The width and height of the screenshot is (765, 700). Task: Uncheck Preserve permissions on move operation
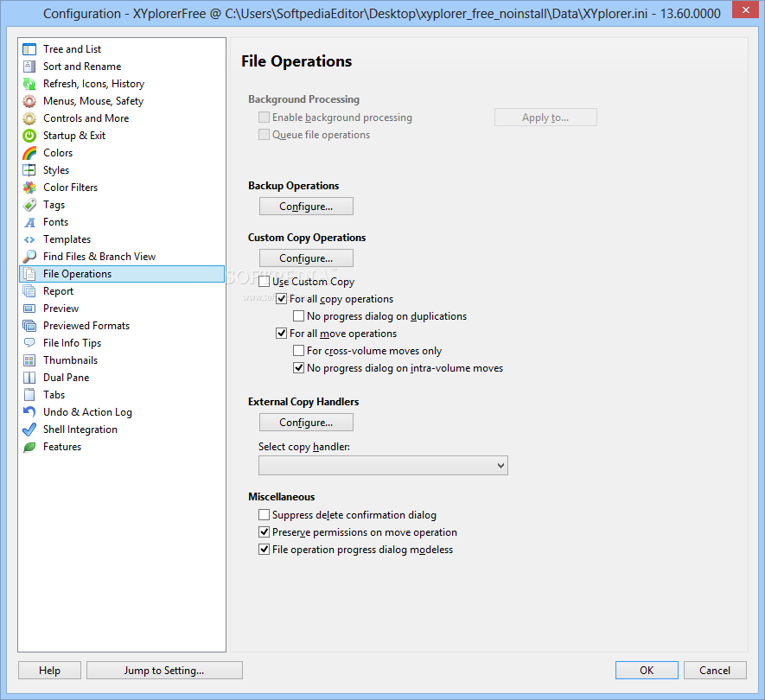click(x=264, y=531)
